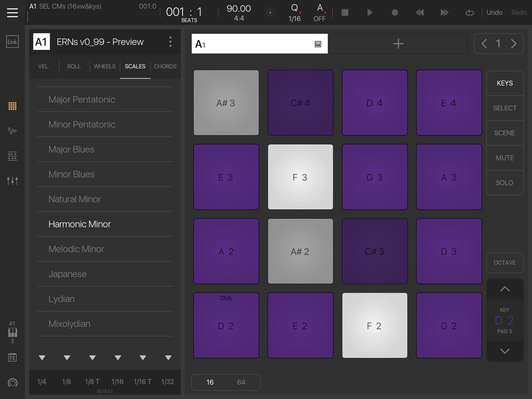
Task: Set repeat rate to 1/32
Action: 168,382
